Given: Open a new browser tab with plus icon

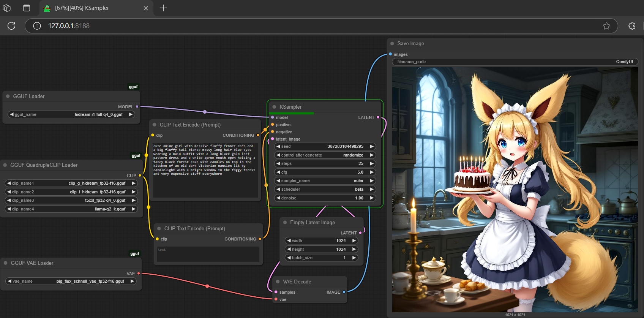Looking at the screenshot, I should click(x=163, y=8).
